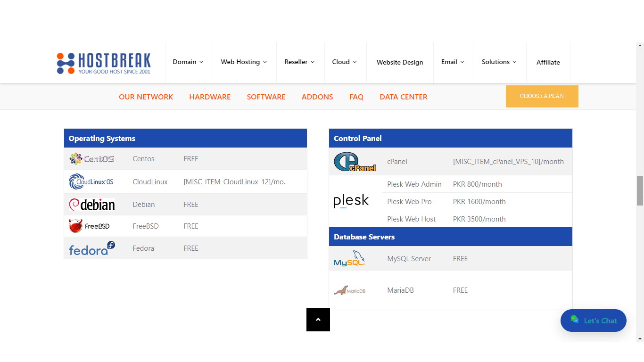Viewport: 644px width, 362px height.
Task: Click the HostBreak logo
Action: (x=104, y=63)
